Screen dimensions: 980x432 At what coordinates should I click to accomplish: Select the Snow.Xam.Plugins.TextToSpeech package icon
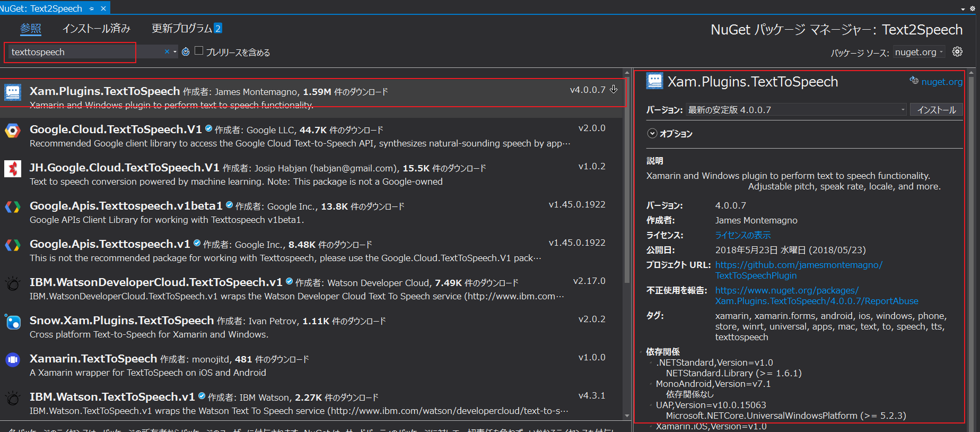tap(13, 322)
